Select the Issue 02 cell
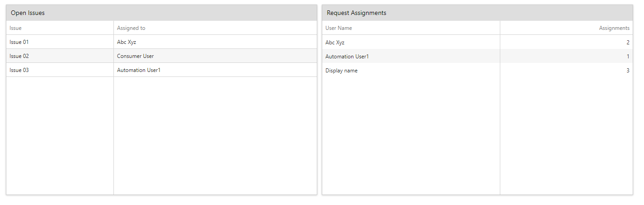 coord(60,56)
